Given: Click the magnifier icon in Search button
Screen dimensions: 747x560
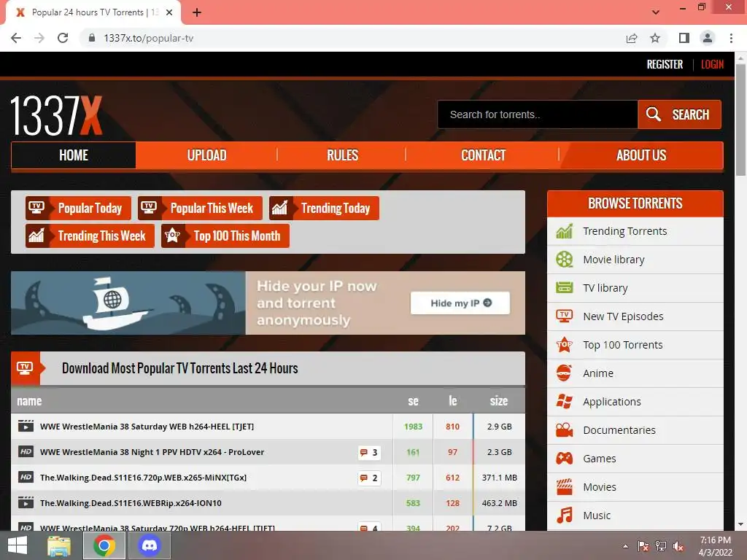Looking at the screenshot, I should point(653,114).
